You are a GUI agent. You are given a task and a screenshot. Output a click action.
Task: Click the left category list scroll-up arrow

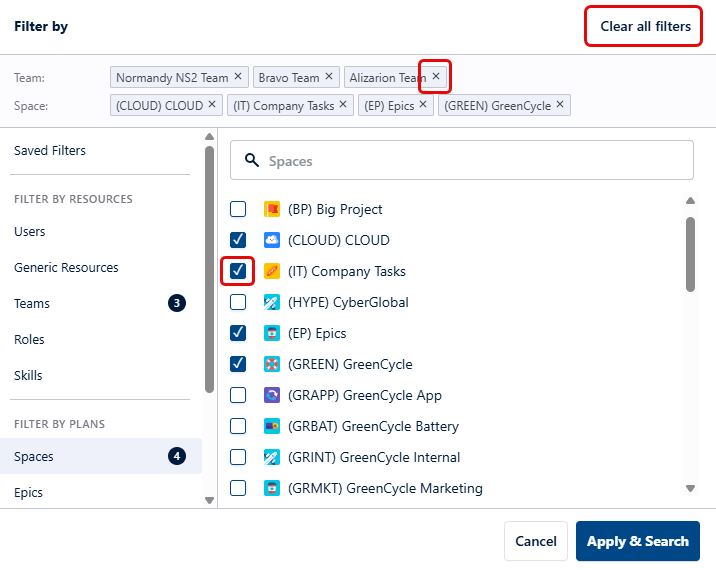tap(210, 136)
